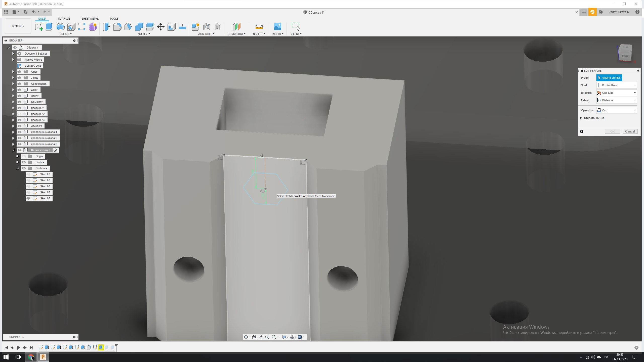Select the Move/Copy tool icon
Screen dimensions: 644x362
(x=160, y=26)
